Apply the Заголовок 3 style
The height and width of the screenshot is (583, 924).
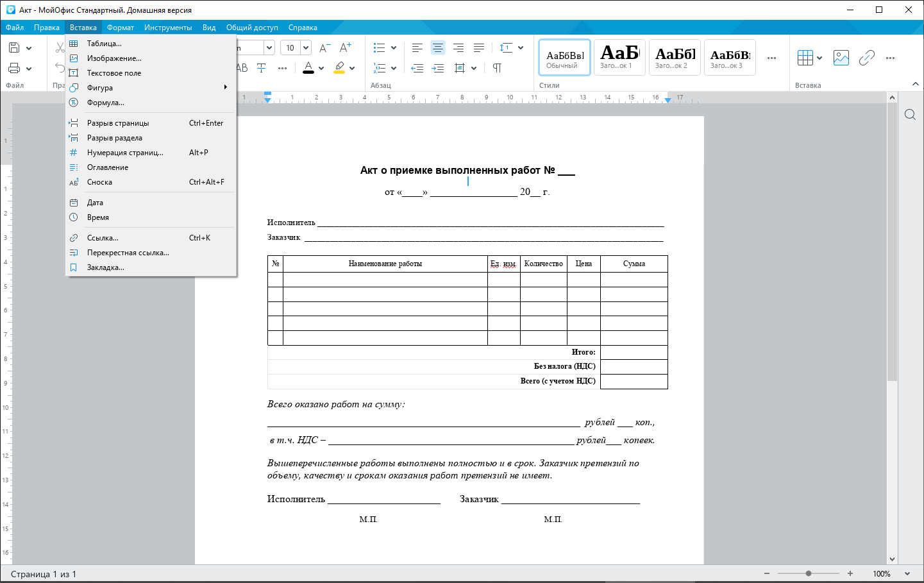coord(730,58)
